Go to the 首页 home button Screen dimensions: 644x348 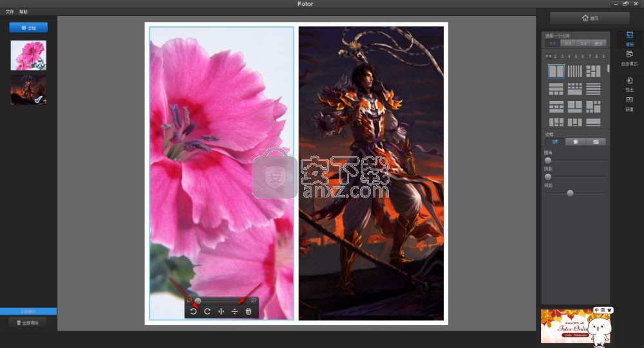point(590,18)
